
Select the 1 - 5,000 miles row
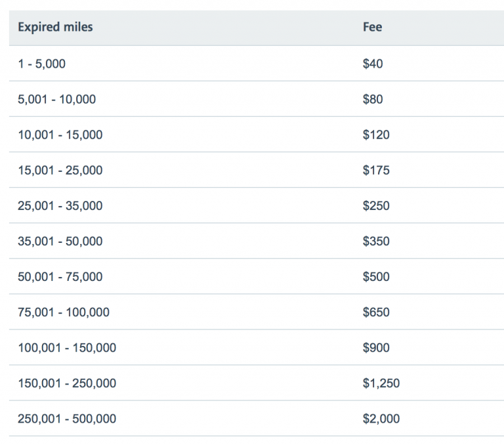coord(41,64)
